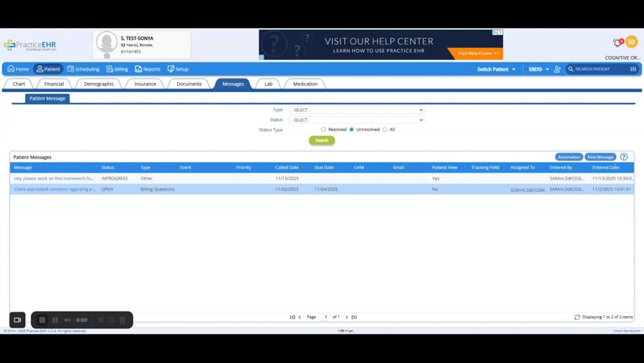Select the Unresolved radio button
644x363 pixels.
click(352, 130)
